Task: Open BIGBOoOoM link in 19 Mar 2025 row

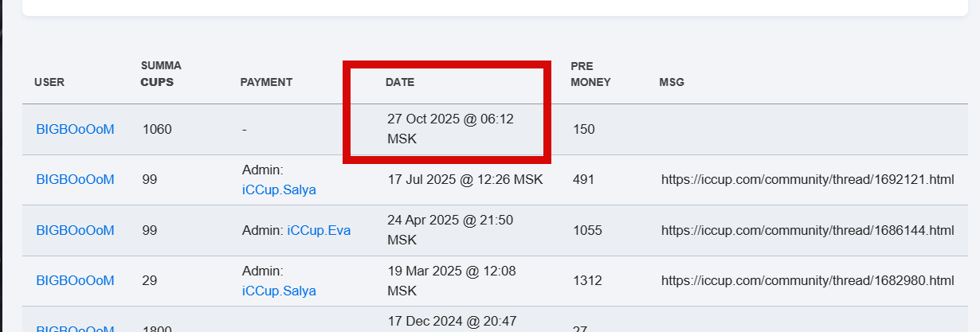Action: pos(75,280)
